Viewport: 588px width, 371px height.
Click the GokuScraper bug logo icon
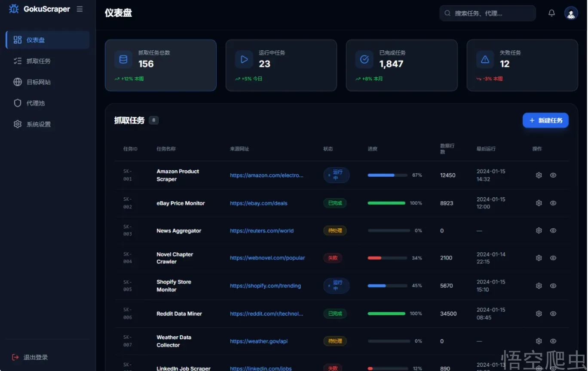(14, 9)
